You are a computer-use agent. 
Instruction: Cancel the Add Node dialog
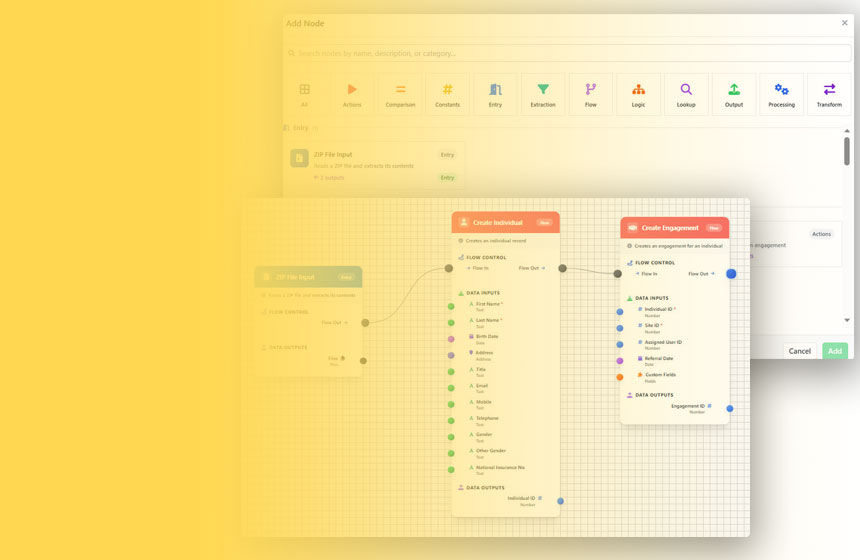coord(800,351)
